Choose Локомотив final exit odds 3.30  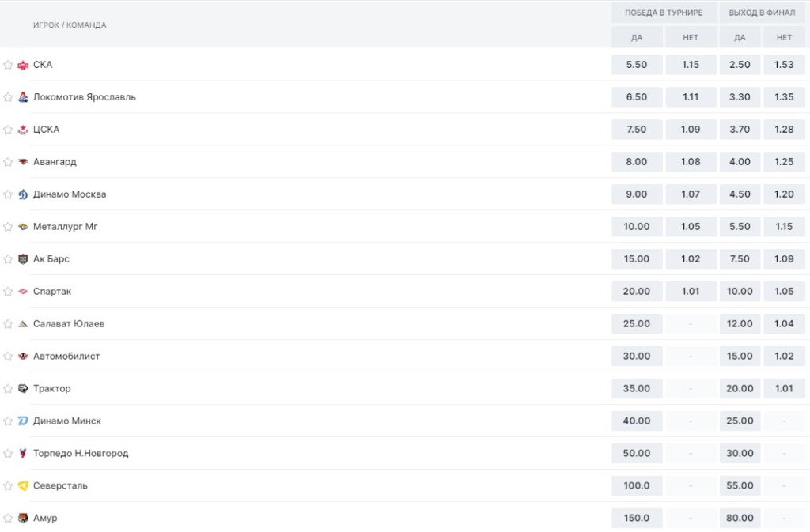(x=740, y=97)
